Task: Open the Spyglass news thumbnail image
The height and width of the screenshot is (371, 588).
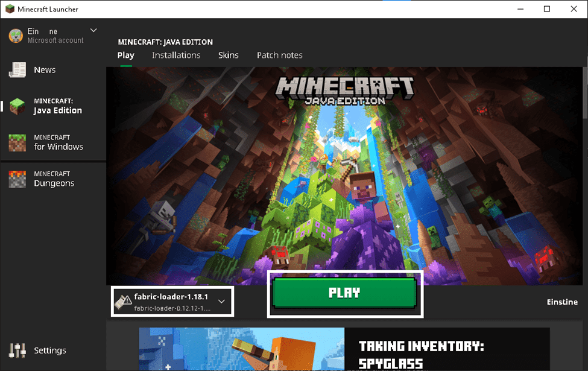Action: tap(241, 349)
